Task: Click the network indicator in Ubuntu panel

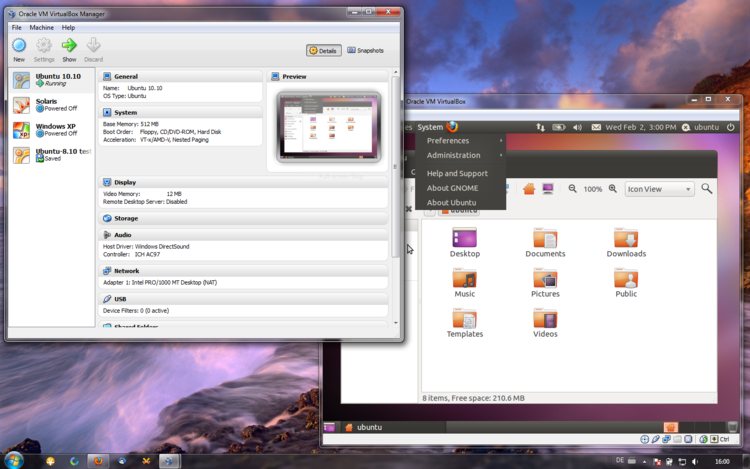Action: point(540,127)
